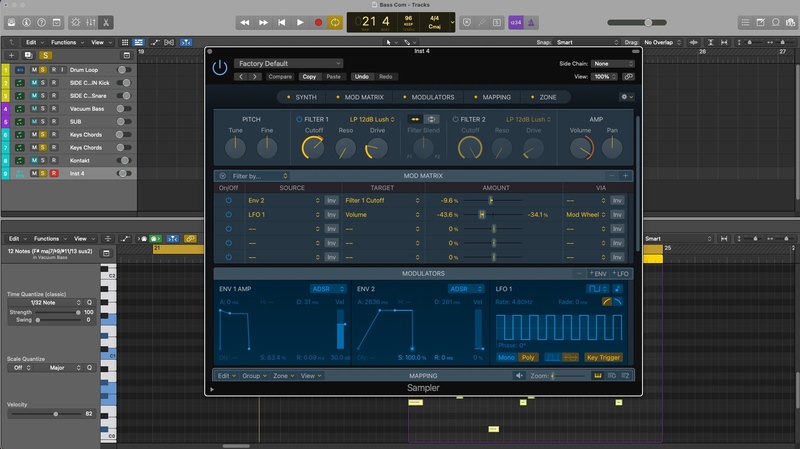This screenshot has height=449, width=800.
Task: Click the plug-in link chain icon
Action: point(627,76)
